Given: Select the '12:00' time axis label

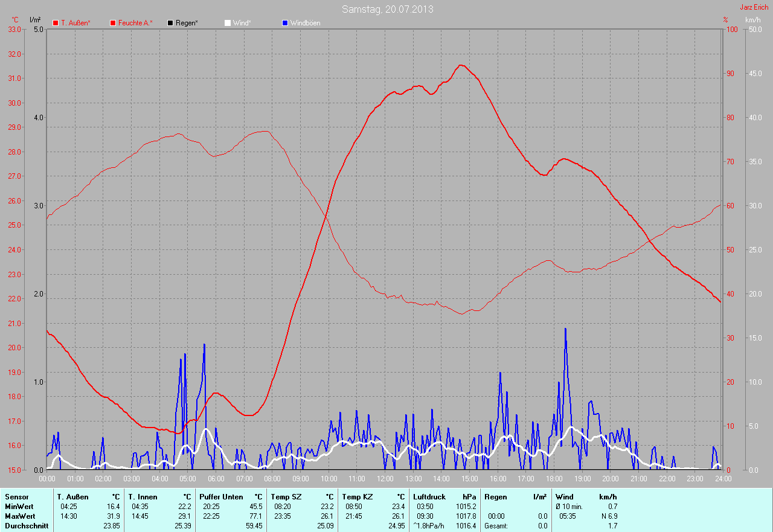Looking at the screenshot, I should coord(385,479).
